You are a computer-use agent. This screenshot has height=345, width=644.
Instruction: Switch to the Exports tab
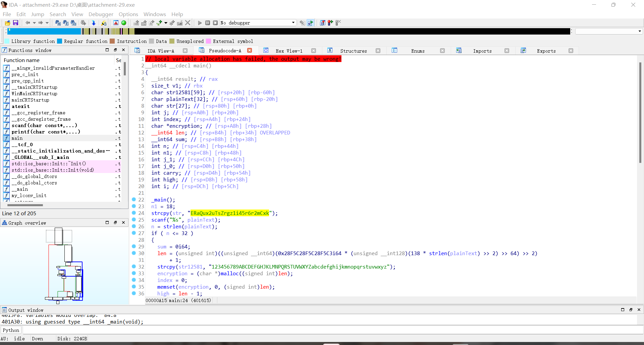(x=546, y=51)
